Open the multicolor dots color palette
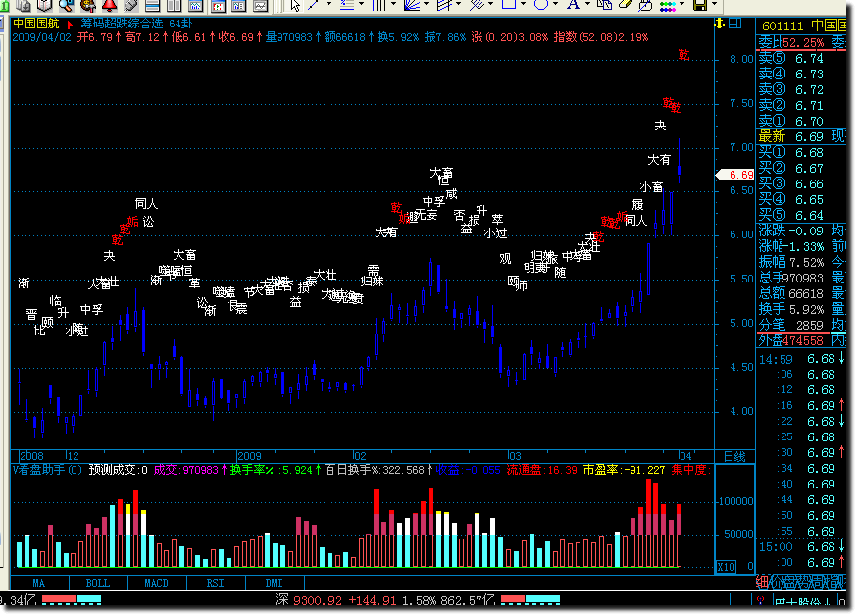The image size is (858, 616). coord(668,6)
